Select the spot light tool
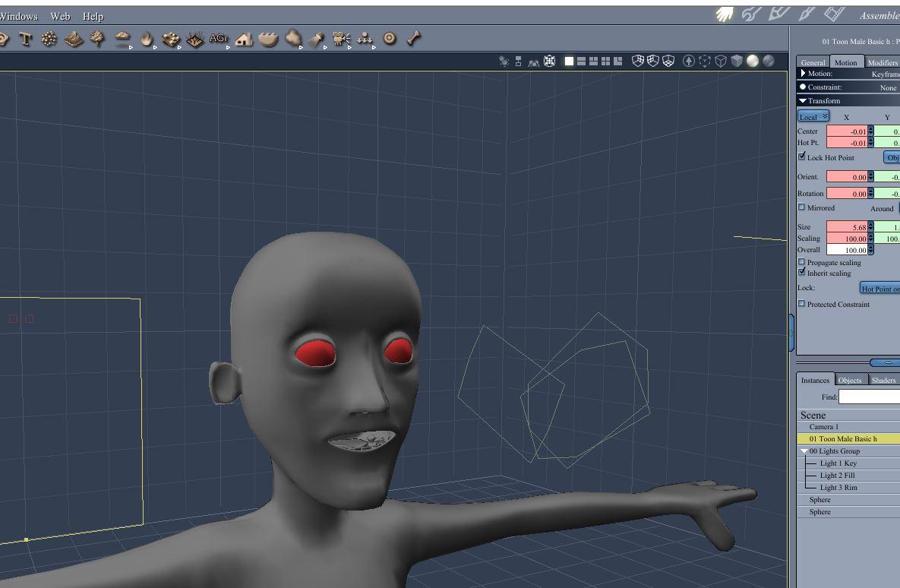 tap(316, 39)
